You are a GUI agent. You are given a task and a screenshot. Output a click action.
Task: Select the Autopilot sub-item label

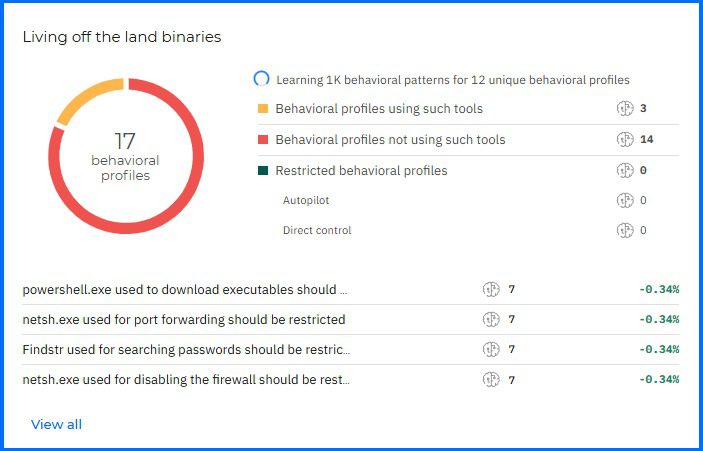pyautogui.click(x=306, y=201)
